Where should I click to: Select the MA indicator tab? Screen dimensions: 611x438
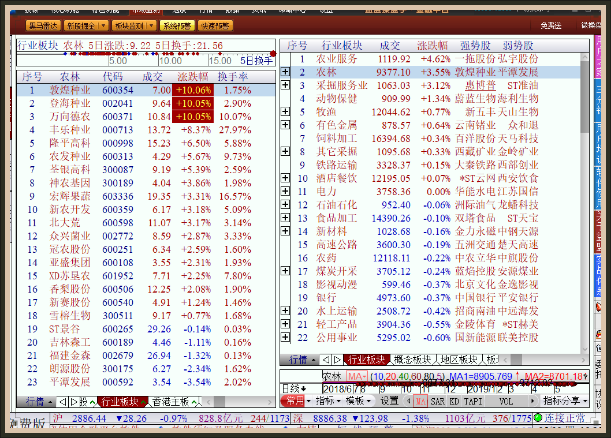[420, 401]
